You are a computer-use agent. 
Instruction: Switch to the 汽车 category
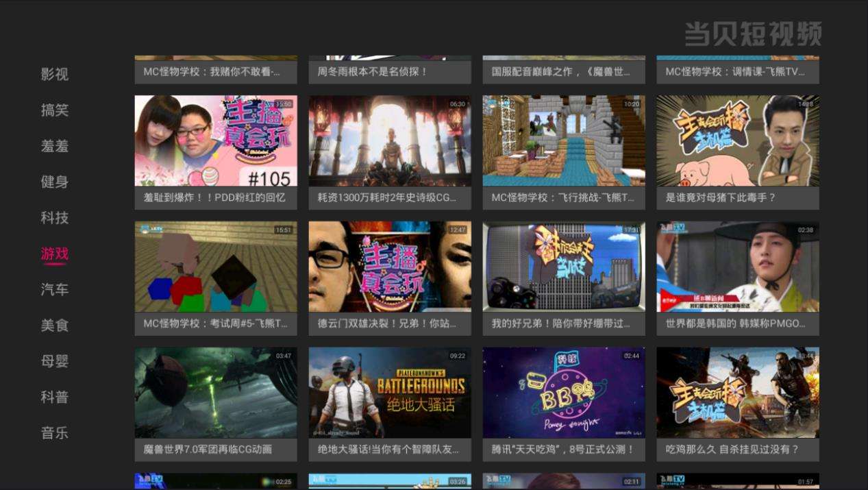[x=55, y=289]
